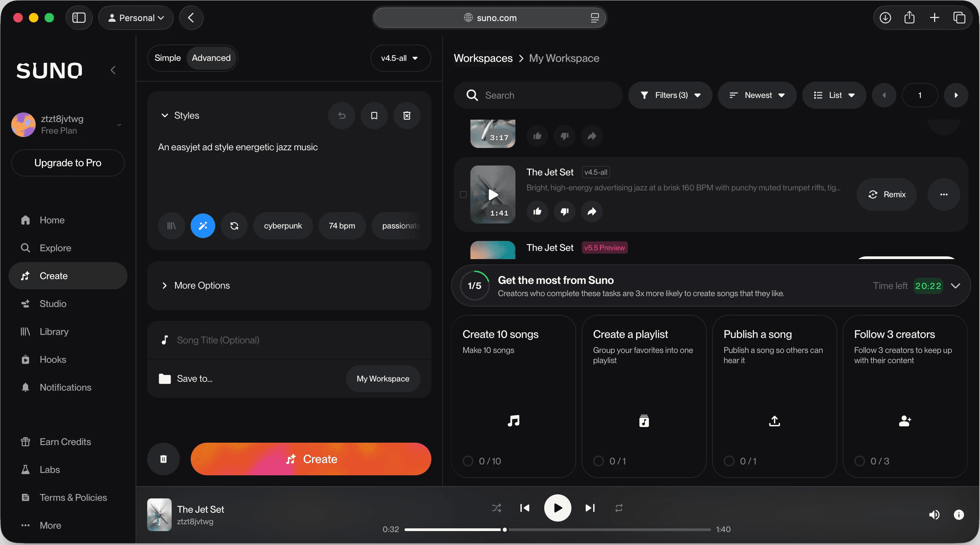The height and width of the screenshot is (545, 980).
Task: Show song info in the player bar
Action: tap(959, 515)
